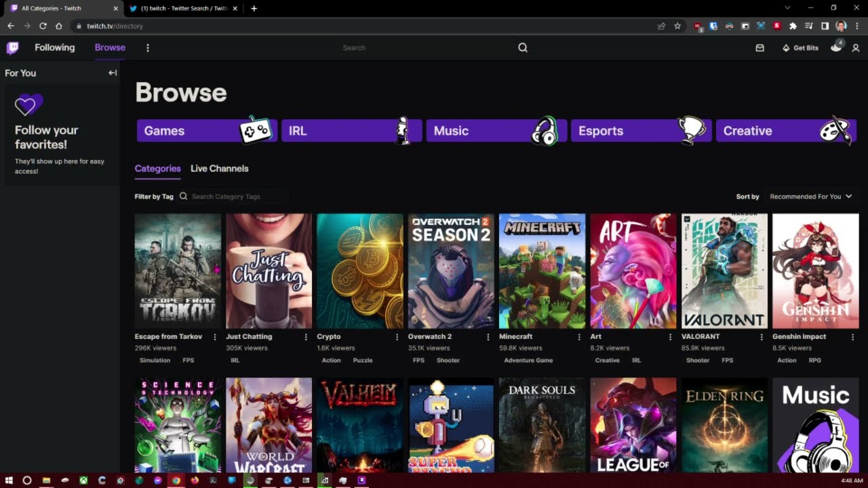Open the notifications crown icon
868x488 pixels.
point(836,47)
